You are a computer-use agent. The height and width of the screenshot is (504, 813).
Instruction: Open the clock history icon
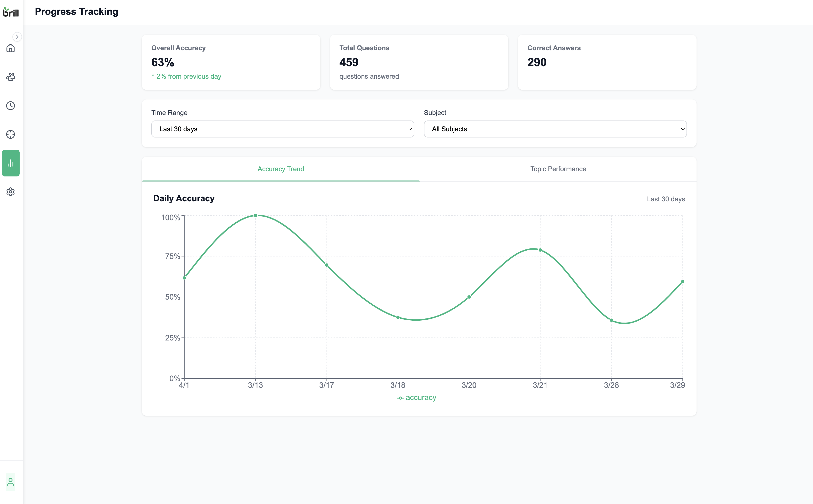11,106
